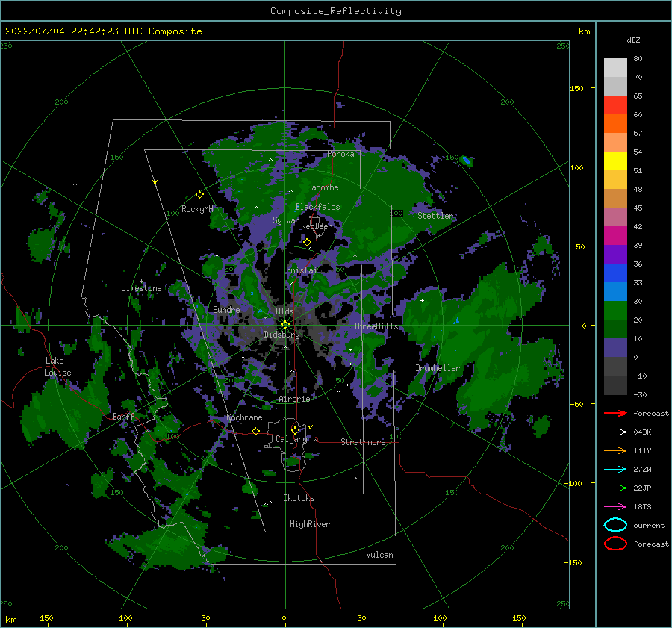Click the Stettler city label
The width and height of the screenshot is (672, 628).
coord(435,216)
